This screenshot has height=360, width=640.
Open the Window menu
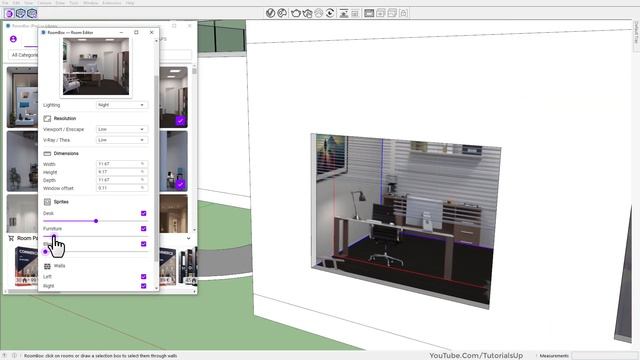pos(91,3)
